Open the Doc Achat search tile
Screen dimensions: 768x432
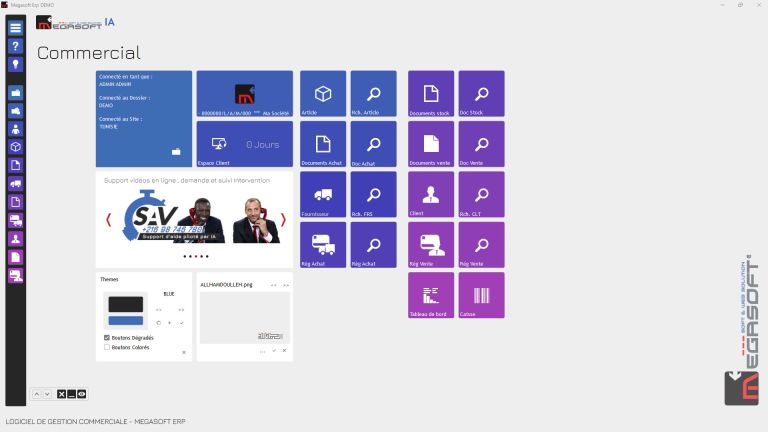[x=374, y=144]
